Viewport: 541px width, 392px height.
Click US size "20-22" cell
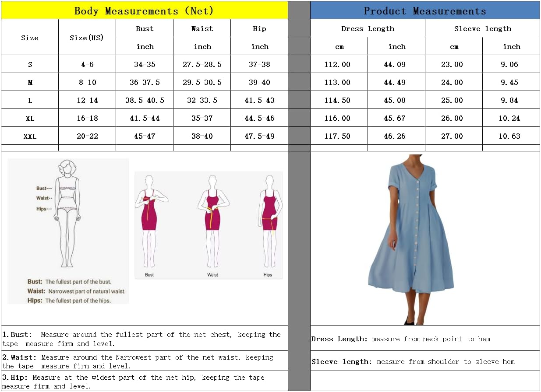[87, 136]
